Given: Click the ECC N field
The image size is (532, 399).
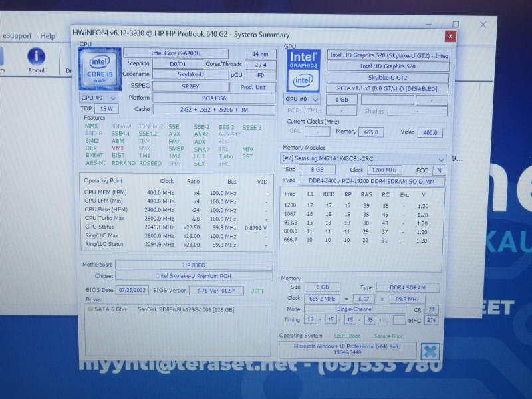Looking at the screenshot, I should point(439,170).
